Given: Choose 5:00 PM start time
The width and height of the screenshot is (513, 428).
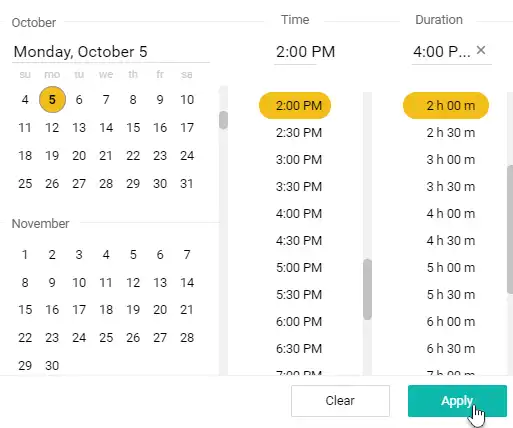Looking at the screenshot, I should (299, 267).
